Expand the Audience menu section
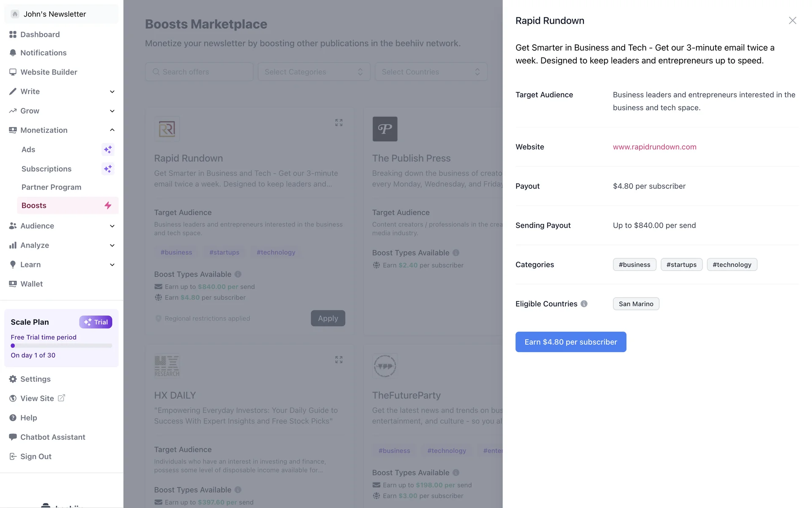The image size is (812, 508). (x=112, y=226)
